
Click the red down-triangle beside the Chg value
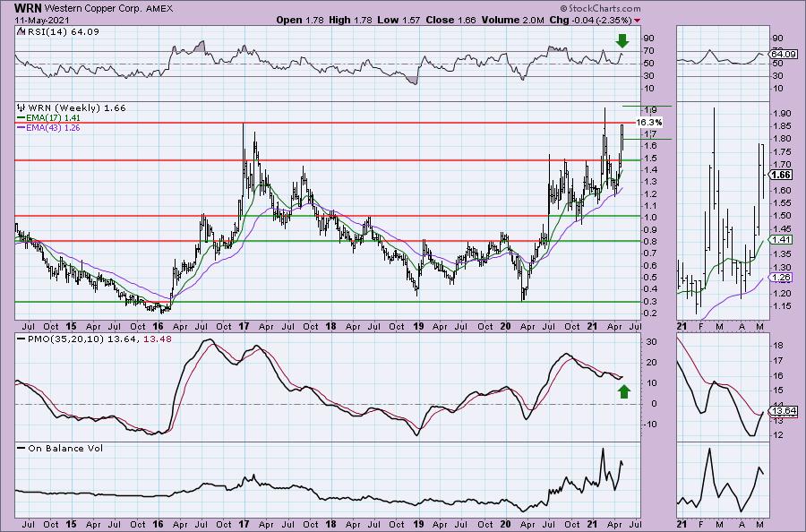click(x=638, y=21)
